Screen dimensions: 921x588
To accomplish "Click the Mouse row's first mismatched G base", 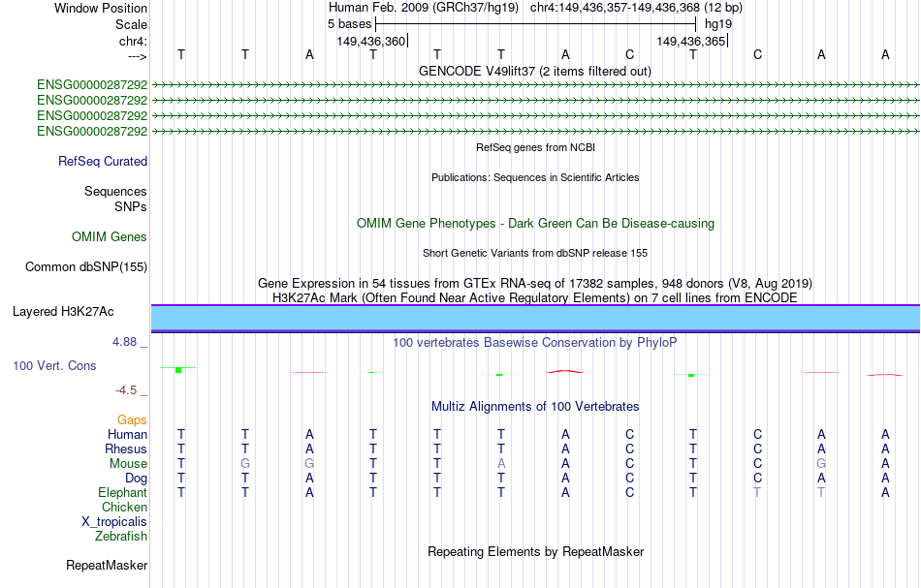I will [x=245, y=464].
